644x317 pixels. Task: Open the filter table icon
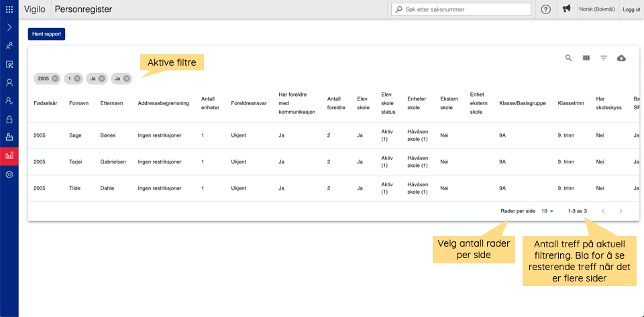604,58
